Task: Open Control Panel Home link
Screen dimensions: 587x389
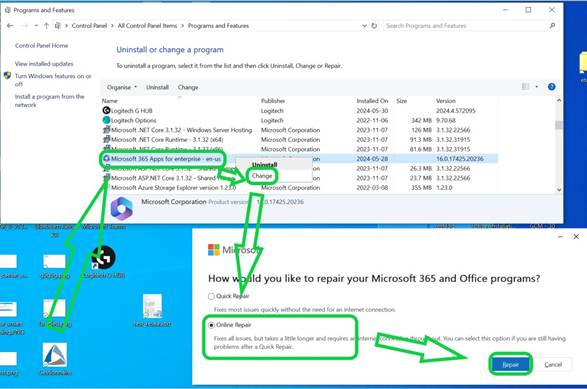Action: tap(42, 46)
